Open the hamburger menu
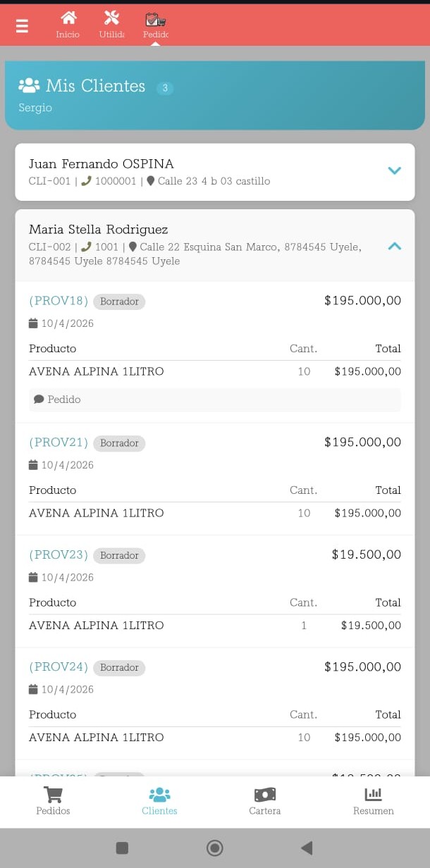 [x=22, y=26]
